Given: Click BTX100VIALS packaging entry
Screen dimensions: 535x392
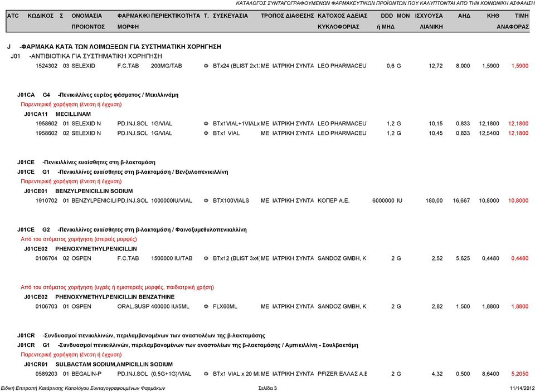Looking at the screenshot, I should (x=231, y=201).
